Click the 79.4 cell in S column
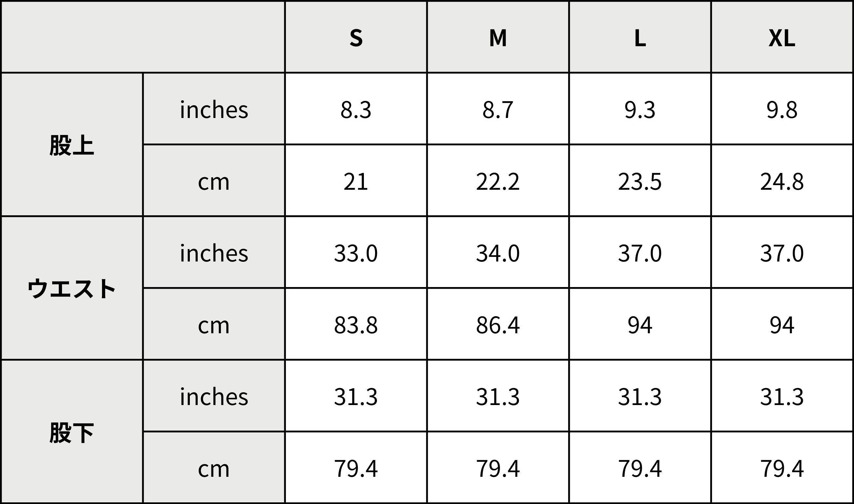This screenshot has width=854, height=504. click(x=356, y=468)
